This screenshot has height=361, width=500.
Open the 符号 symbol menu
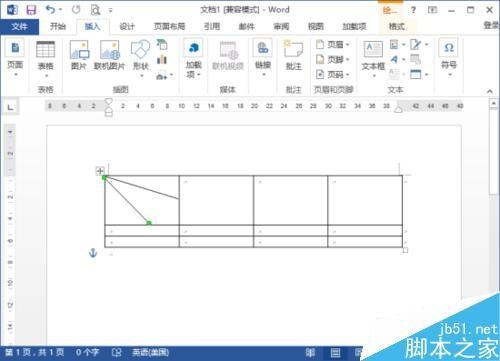[449, 58]
